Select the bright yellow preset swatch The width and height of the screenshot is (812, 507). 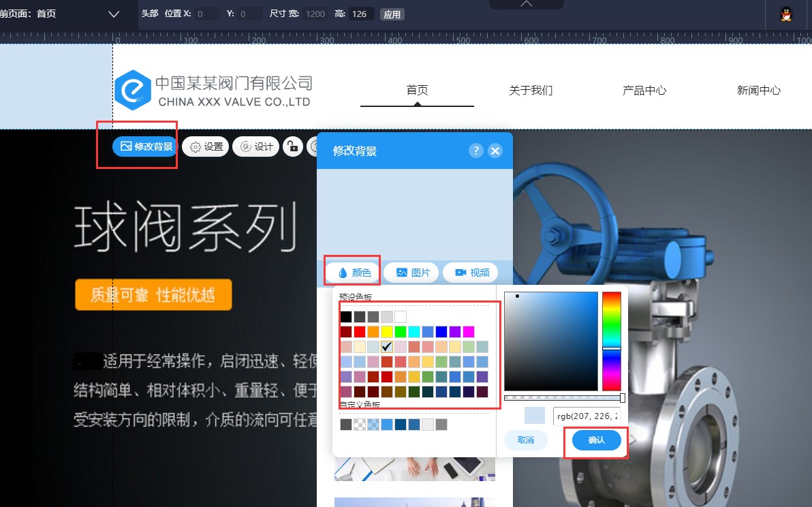[387, 331]
